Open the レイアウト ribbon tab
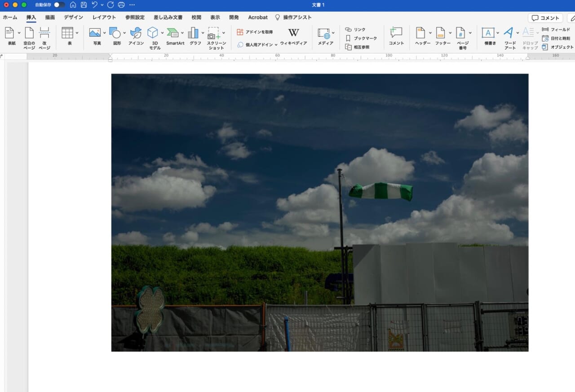Screen dimensions: 575x392 coord(104,18)
